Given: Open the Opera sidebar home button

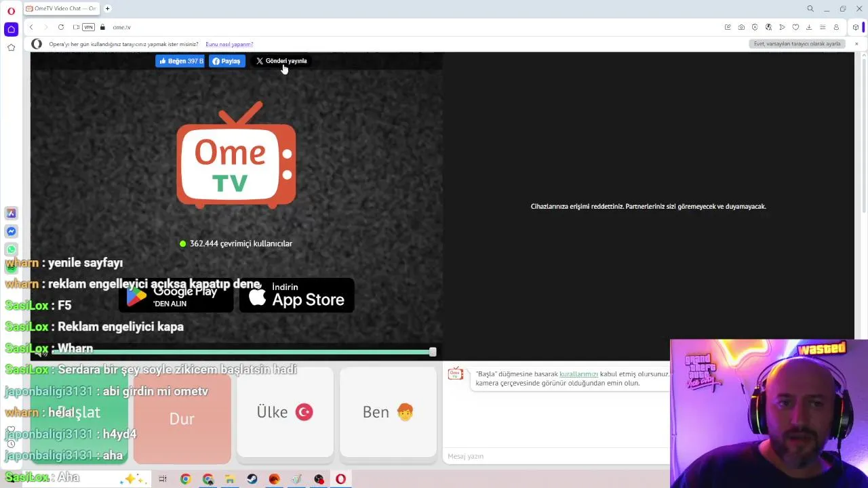Looking at the screenshot, I should [11, 29].
